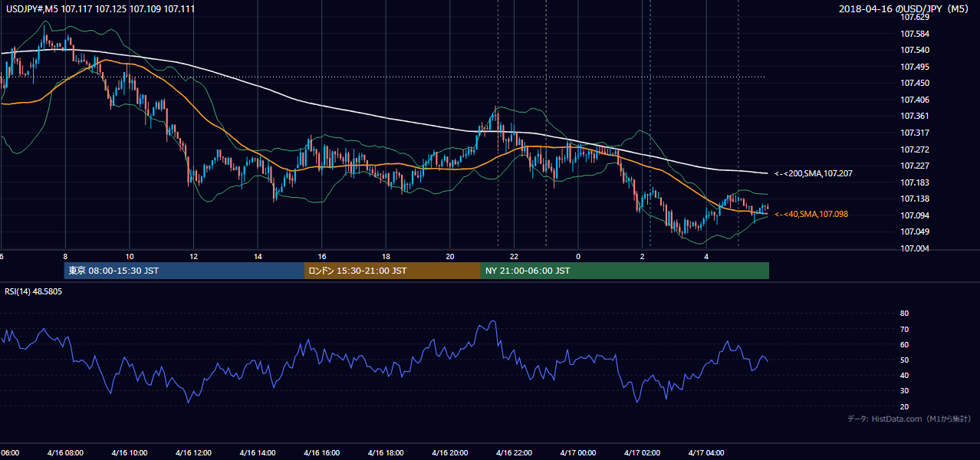The height and width of the screenshot is (460, 980).
Task: Click RSI scale level 20
Action: pyautogui.click(x=904, y=406)
